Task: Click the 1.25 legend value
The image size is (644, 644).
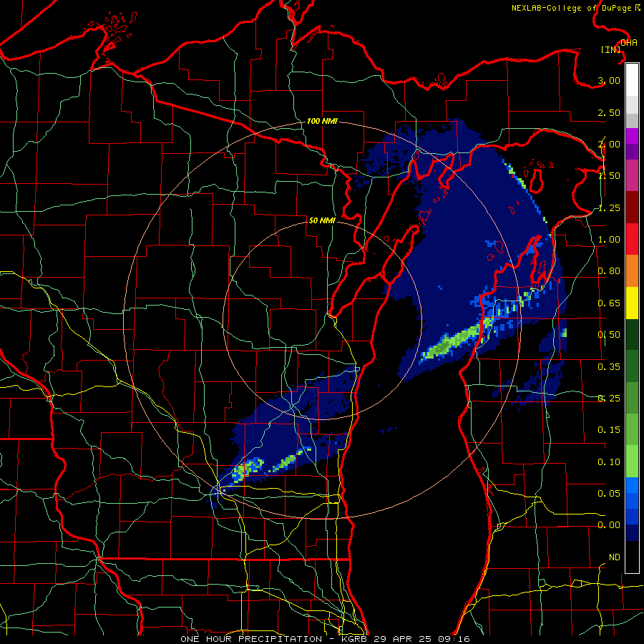Action: [609, 208]
